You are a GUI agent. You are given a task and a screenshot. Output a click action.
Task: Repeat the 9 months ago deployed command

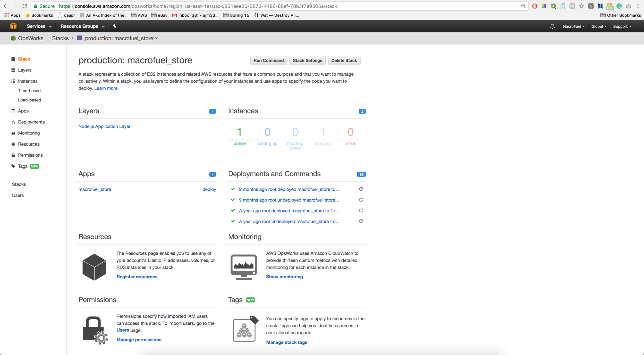pos(361,189)
